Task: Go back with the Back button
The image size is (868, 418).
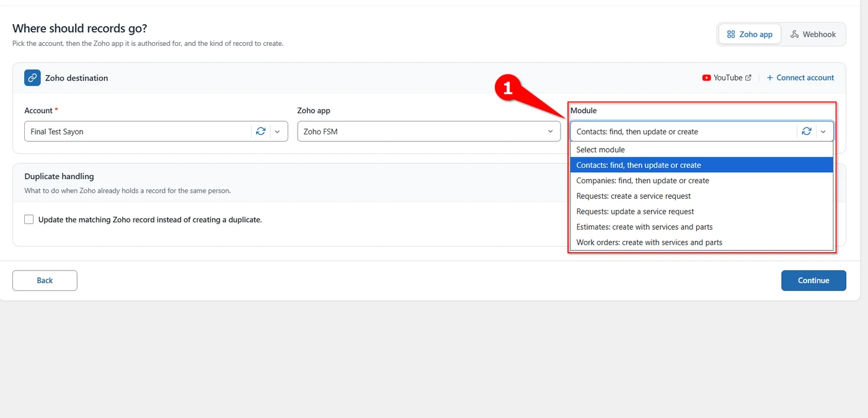Action: point(45,281)
